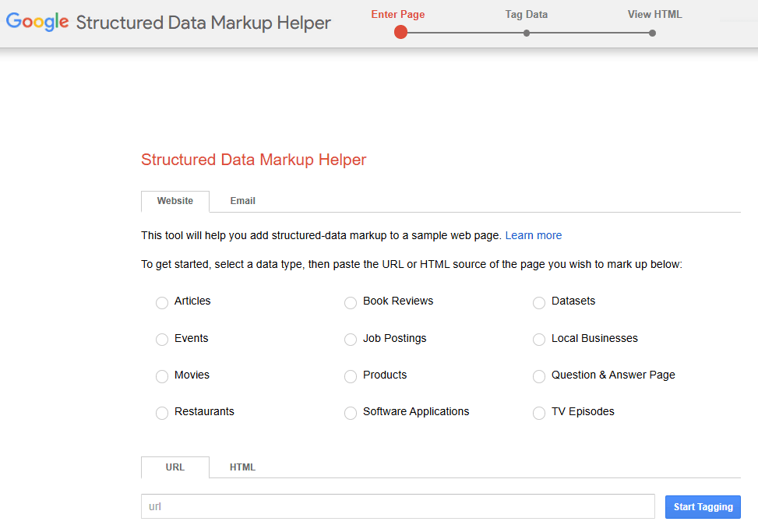This screenshot has width=758, height=532.
Task: Click the View HTML step label
Action: pyautogui.click(x=655, y=15)
